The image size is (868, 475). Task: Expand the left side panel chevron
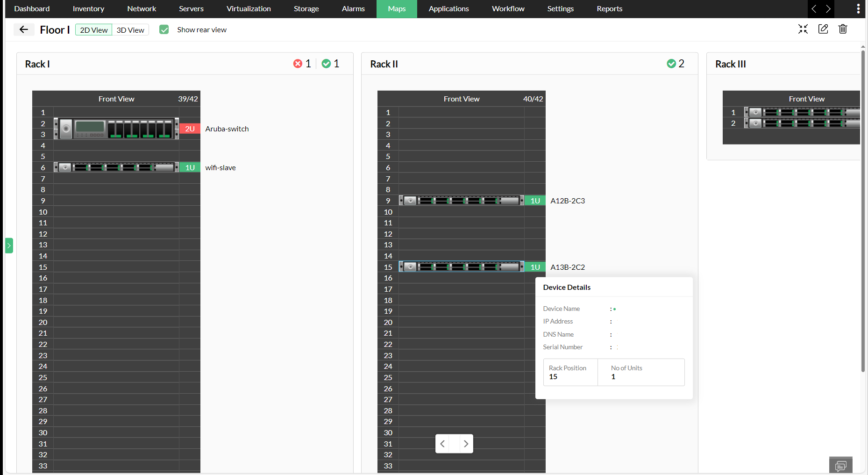click(x=8, y=245)
